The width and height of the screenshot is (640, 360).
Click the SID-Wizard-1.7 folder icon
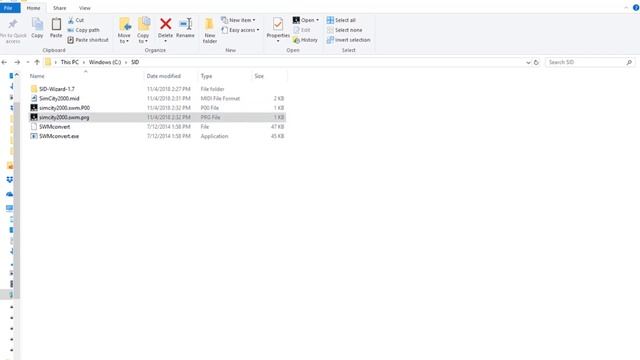pos(34,89)
